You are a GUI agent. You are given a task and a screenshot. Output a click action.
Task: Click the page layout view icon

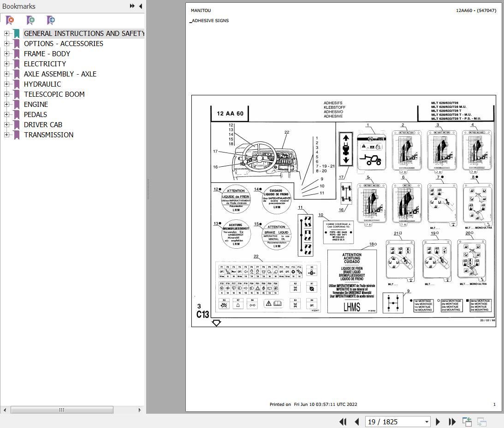pos(467,422)
